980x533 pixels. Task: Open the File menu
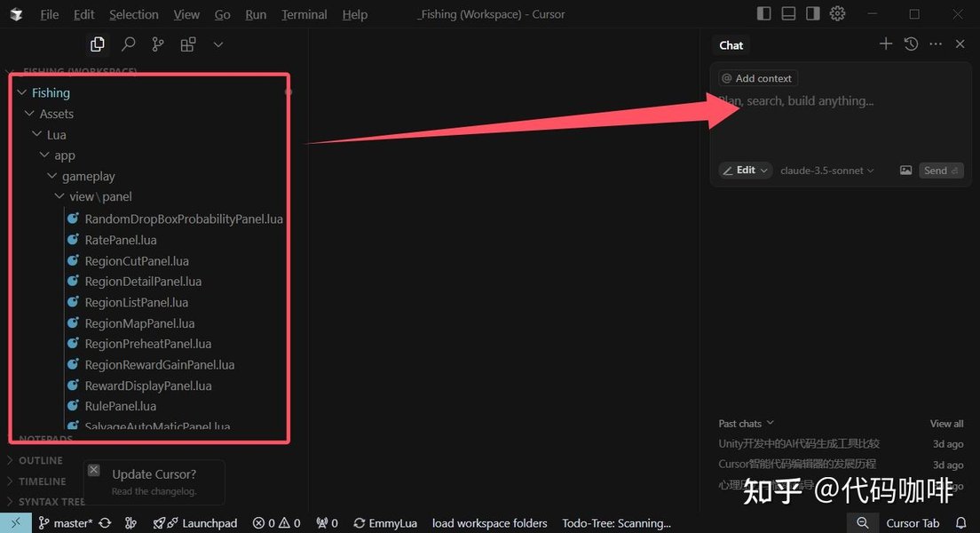tap(50, 14)
